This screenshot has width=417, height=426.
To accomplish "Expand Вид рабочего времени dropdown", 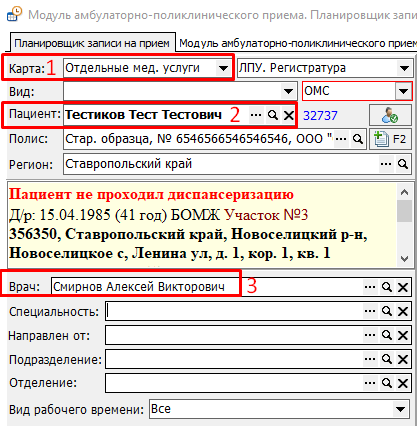I will click(400, 409).
